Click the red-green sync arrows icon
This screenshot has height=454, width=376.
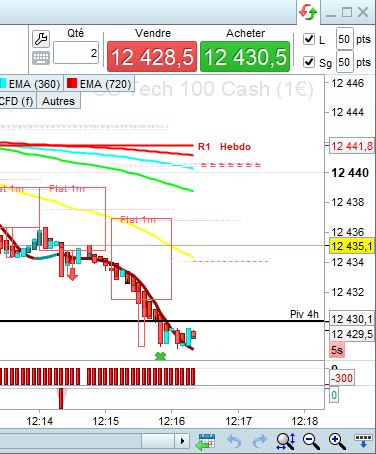click(x=308, y=12)
